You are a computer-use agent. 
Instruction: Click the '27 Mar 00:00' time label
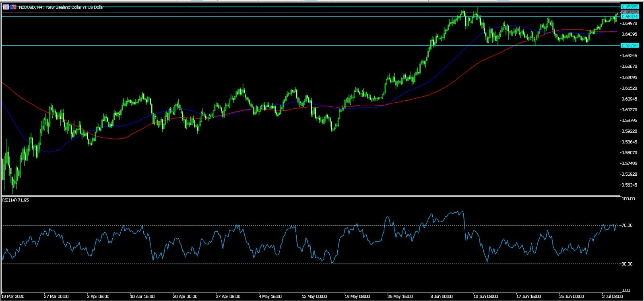point(56,297)
